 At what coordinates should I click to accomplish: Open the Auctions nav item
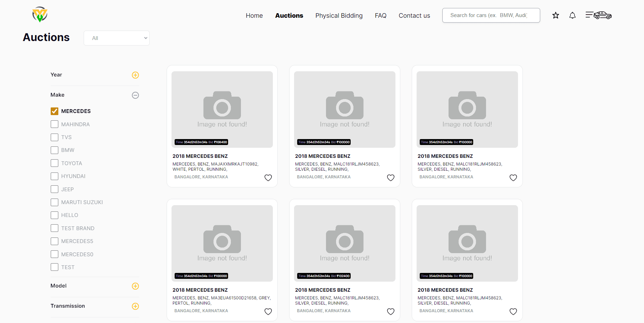[289, 16]
